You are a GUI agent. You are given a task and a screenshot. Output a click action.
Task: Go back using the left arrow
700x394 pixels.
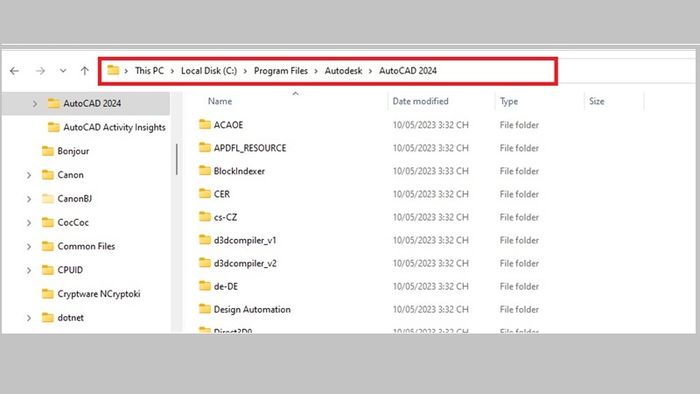14,71
